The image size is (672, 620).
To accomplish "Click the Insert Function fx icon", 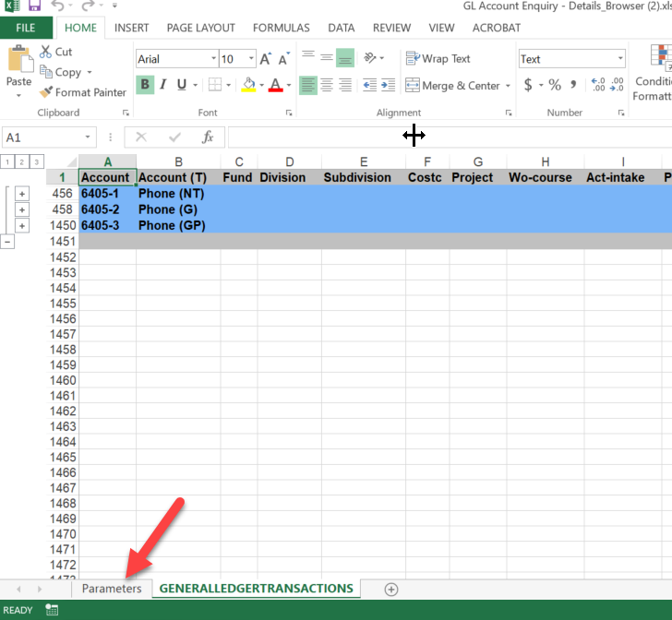I will pos(208,137).
